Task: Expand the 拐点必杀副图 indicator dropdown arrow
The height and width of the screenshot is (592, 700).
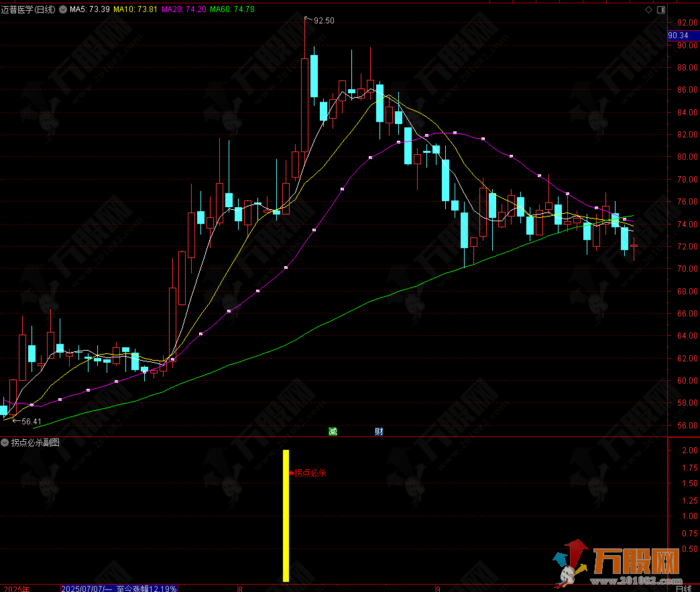Action: (x=5, y=442)
